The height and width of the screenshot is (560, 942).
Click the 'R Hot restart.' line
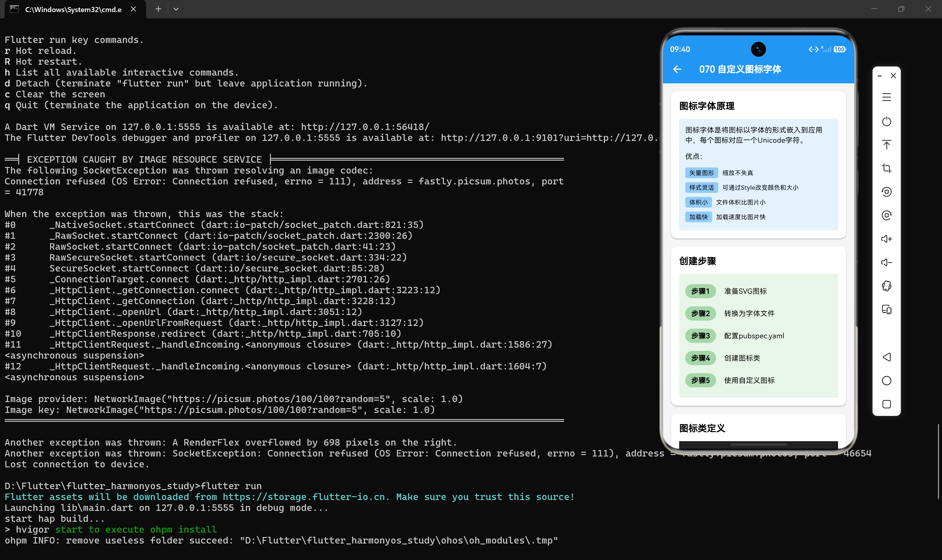(x=43, y=61)
